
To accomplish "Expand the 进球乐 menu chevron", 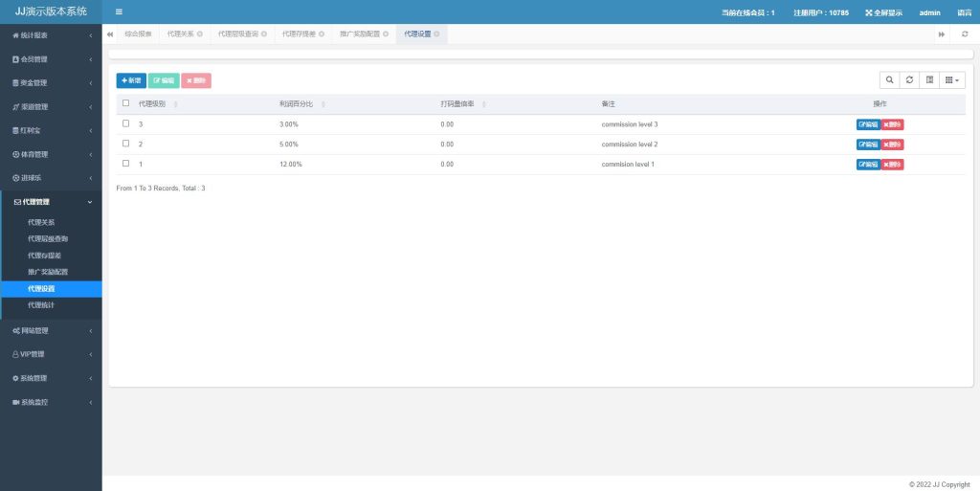I will pyautogui.click(x=91, y=179).
